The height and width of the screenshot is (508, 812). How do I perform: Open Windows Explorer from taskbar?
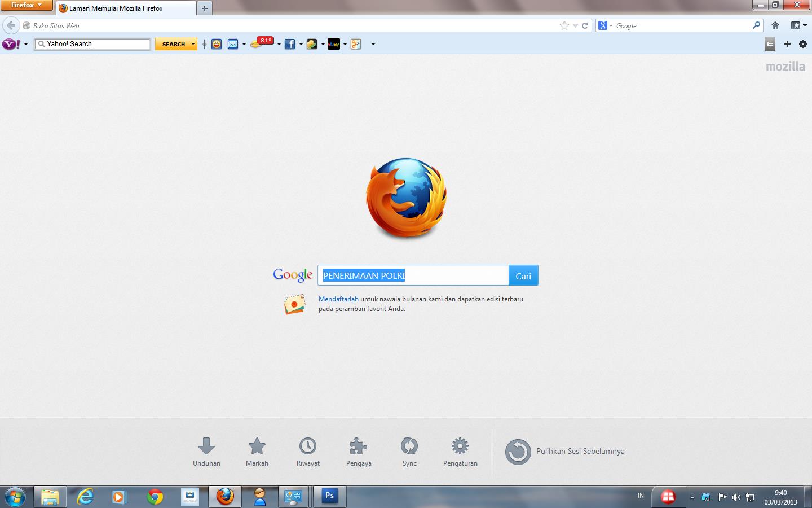pyautogui.click(x=50, y=497)
